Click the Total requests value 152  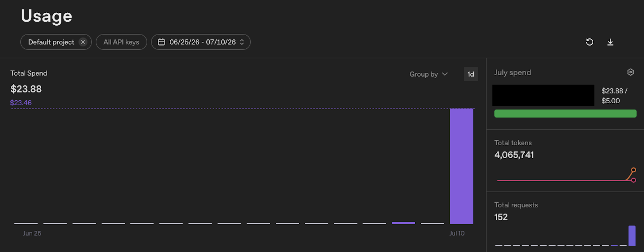501,217
